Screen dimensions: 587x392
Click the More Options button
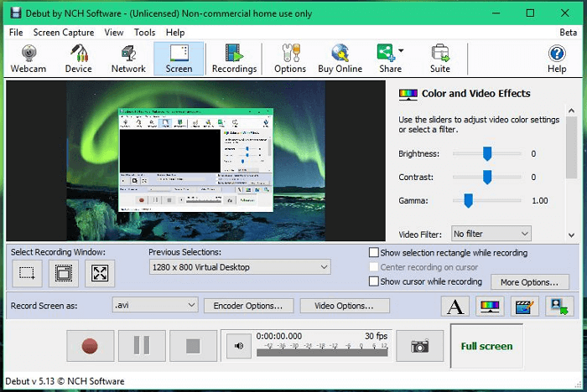click(x=530, y=282)
